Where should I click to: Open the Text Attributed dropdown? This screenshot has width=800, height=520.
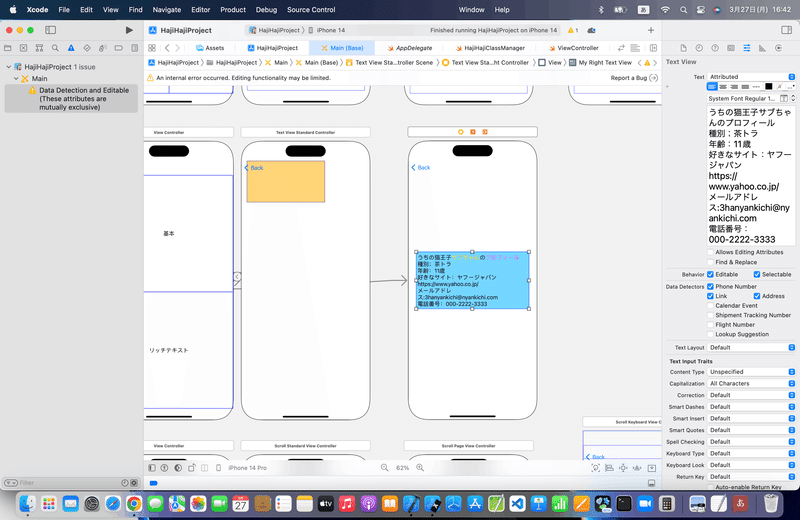tap(751, 77)
